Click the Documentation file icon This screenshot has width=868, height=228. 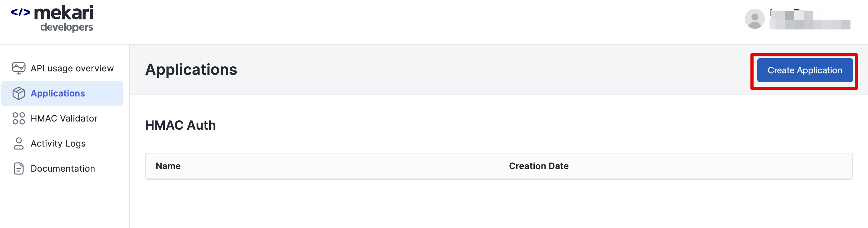point(18,168)
